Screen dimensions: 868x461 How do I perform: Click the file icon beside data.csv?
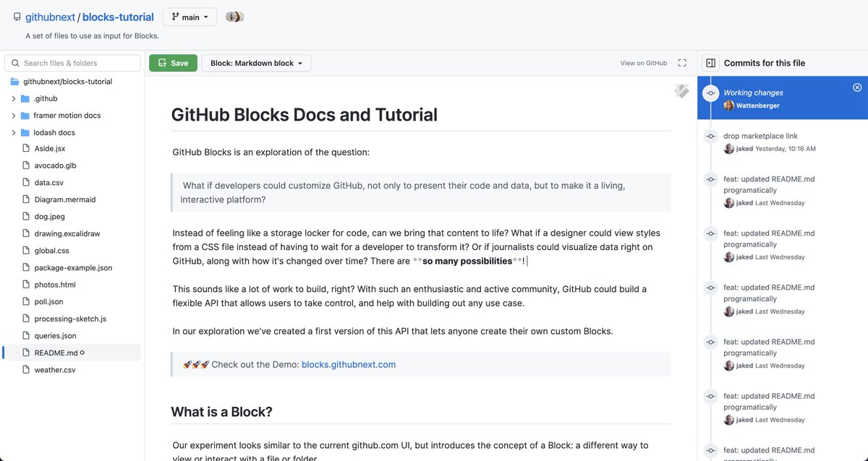[26, 183]
